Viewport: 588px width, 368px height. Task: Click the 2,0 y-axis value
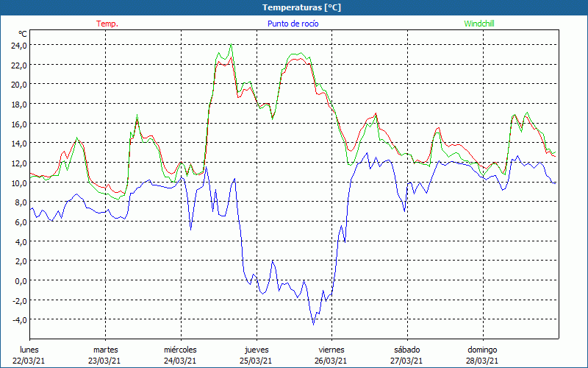pos(21,261)
